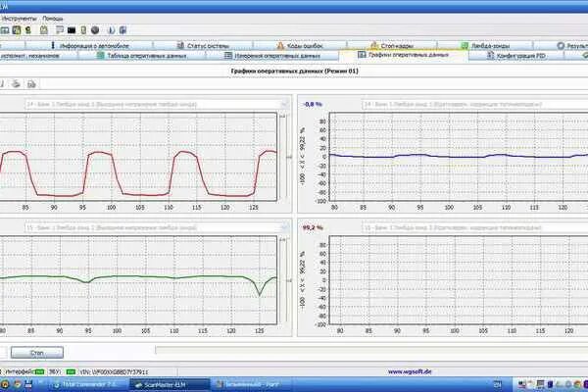Click the blue info toolbar icon
Screen dimensions: 588x392
(112, 30)
